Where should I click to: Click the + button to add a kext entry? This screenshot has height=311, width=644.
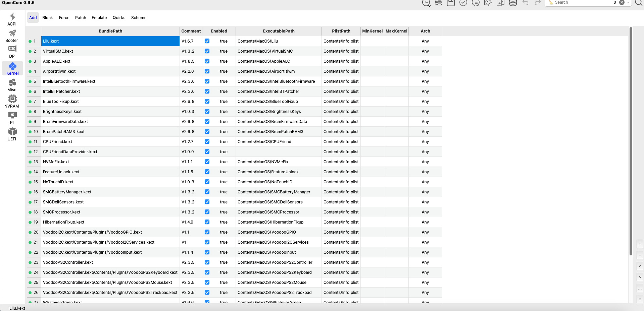coord(639,244)
